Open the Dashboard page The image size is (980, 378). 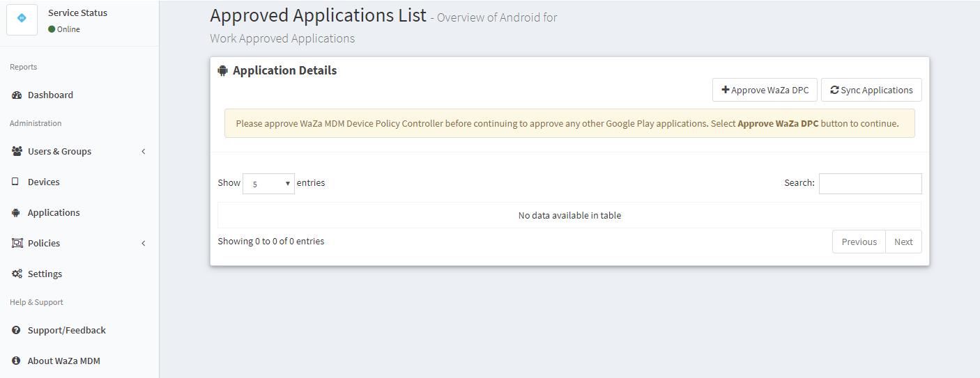coord(50,95)
